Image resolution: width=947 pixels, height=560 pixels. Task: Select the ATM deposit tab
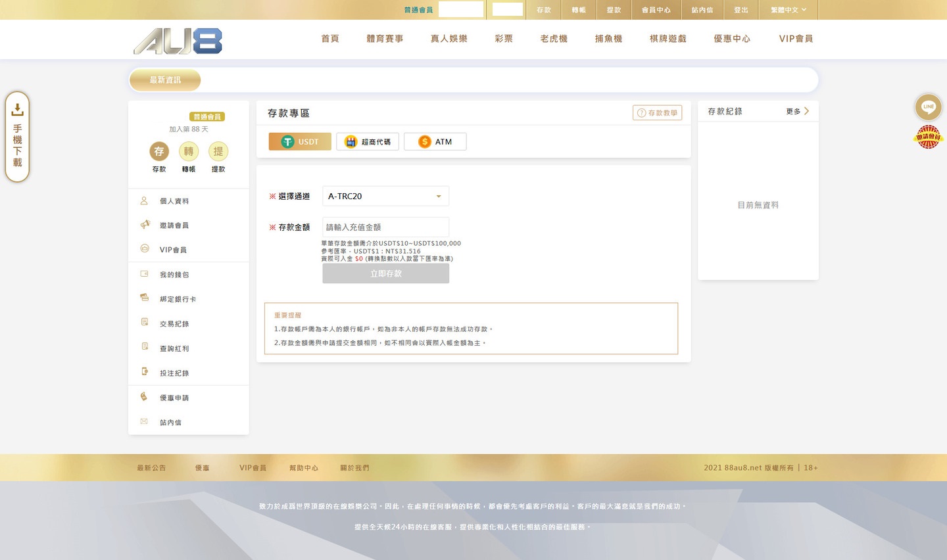pos(435,141)
